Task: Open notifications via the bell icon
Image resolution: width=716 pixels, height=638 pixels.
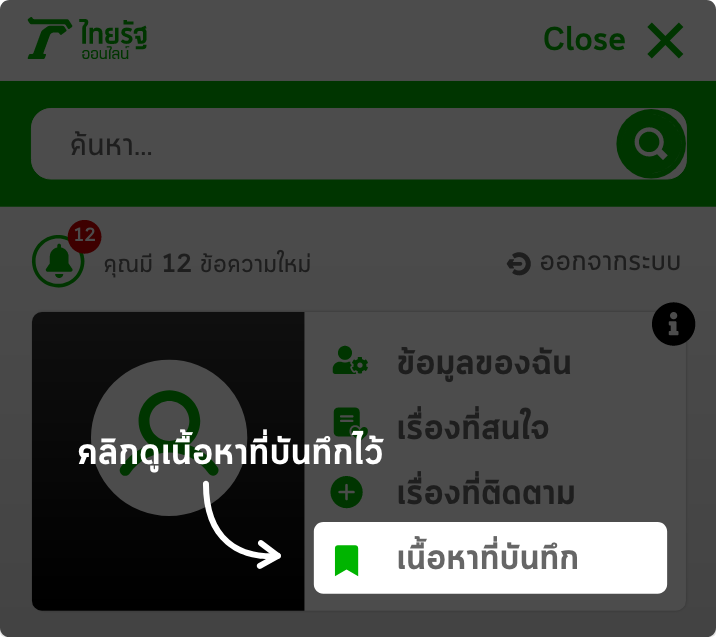Action: (x=58, y=261)
